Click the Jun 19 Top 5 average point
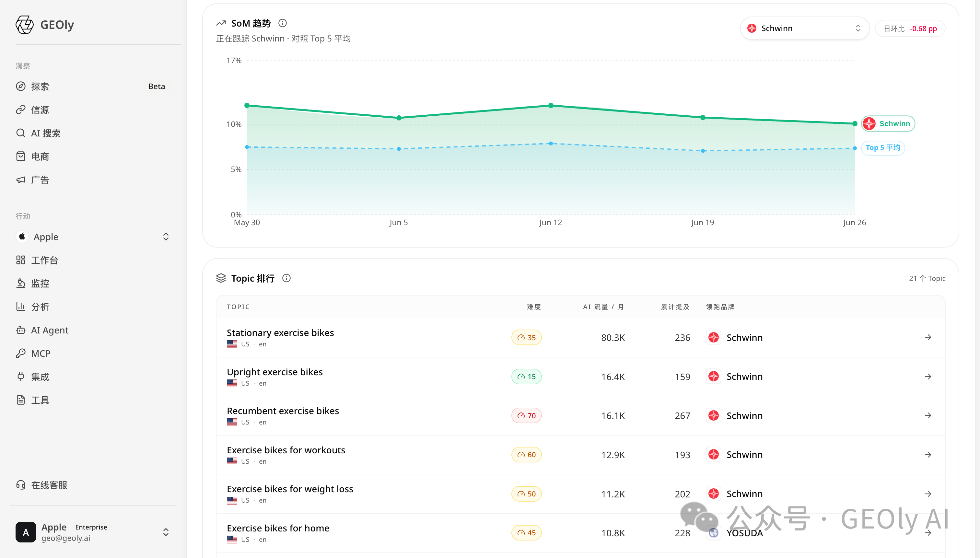Screen dimensions: 980x558 (x=703, y=151)
